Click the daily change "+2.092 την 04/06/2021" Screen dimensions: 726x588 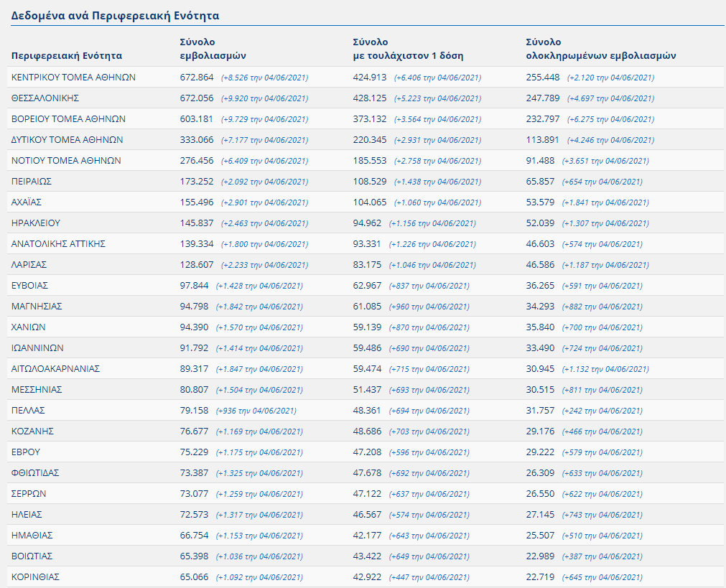click(265, 182)
